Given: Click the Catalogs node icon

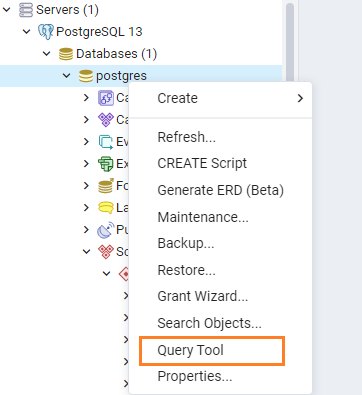Looking at the screenshot, I should (106, 120).
